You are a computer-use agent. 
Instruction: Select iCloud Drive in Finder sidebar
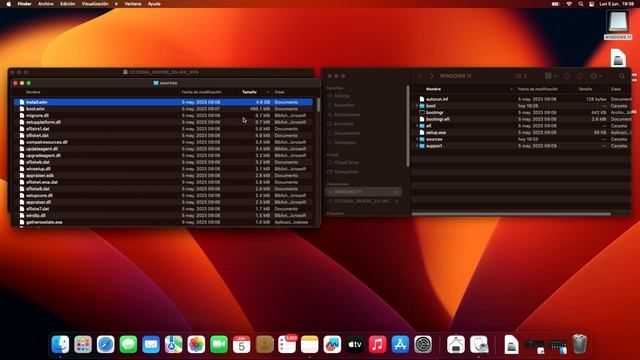click(x=346, y=162)
